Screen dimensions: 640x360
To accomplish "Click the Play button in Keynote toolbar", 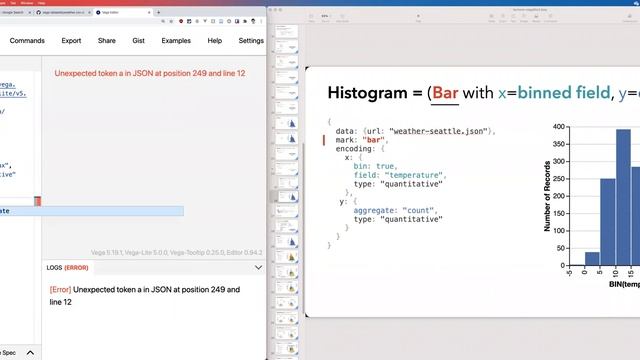I will coord(418,18).
